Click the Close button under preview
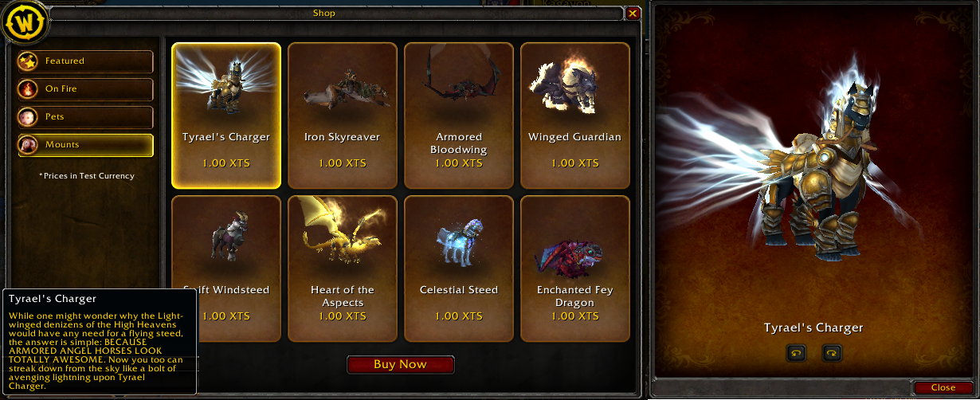 943,387
